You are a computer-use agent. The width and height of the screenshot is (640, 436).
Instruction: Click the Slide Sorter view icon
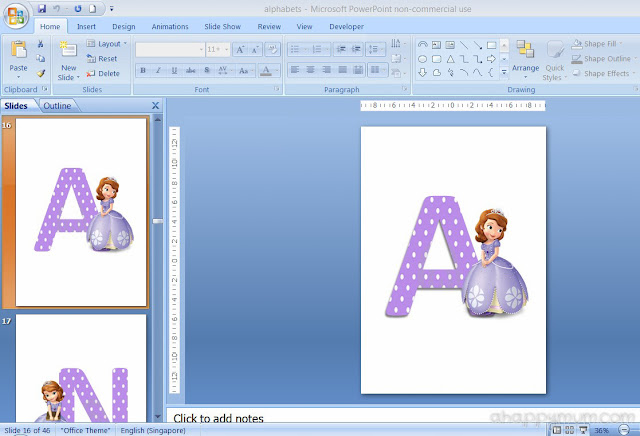[x=569, y=430]
